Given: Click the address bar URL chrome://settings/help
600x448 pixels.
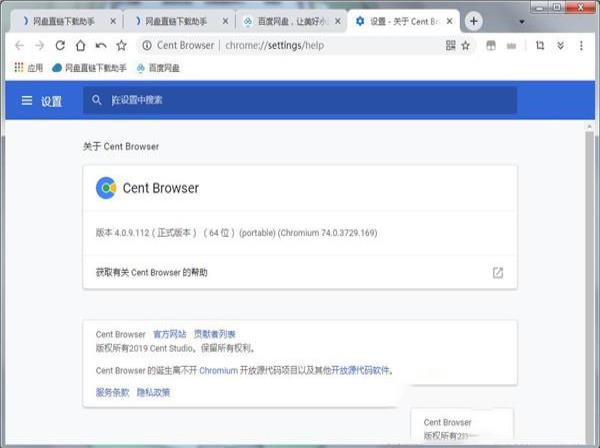Looking at the screenshot, I should [x=274, y=46].
